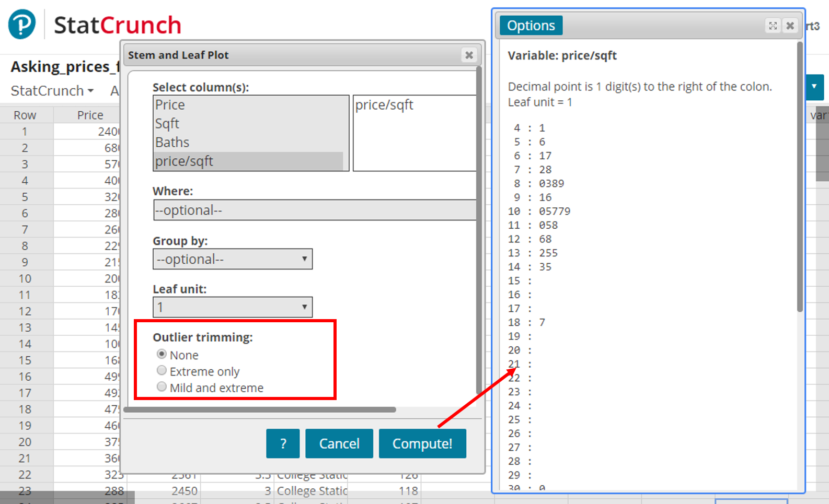The width and height of the screenshot is (829, 504).
Task: Click the question mark help button
Action: click(282, 443)
